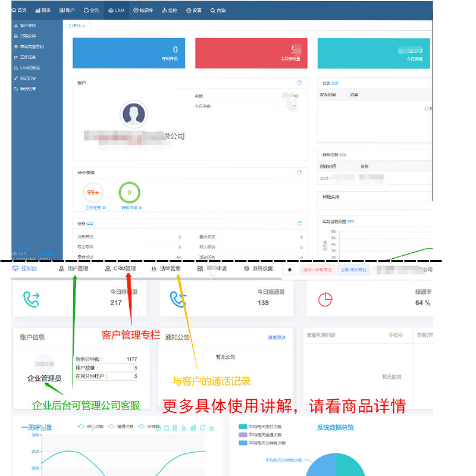The image size is (476, 476).
Task: Open the 工作任务 link under 99+ badge
Action: [95, 208]
